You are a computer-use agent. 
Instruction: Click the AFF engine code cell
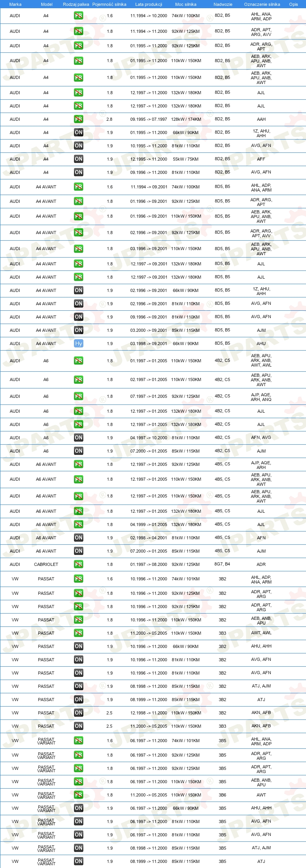261,159
